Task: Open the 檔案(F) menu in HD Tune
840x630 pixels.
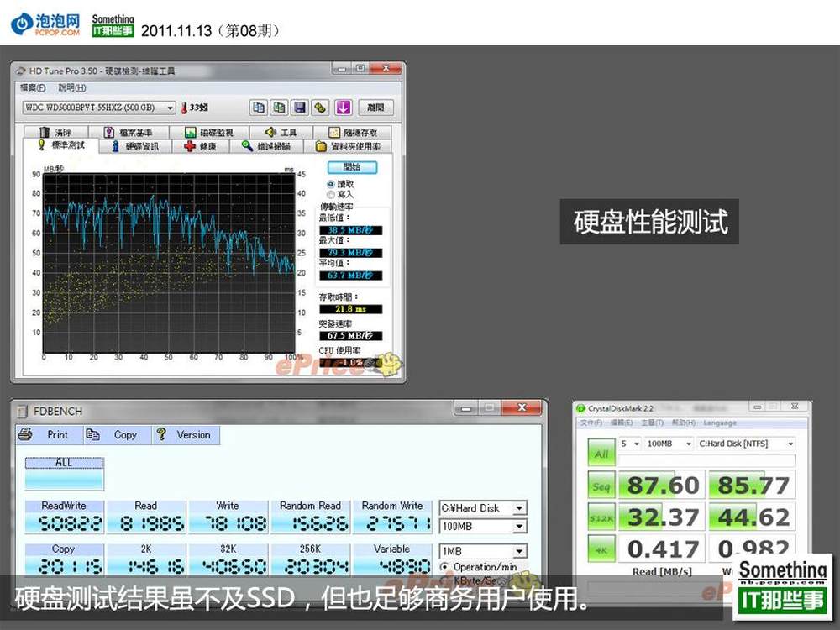Action: point(33,87)
